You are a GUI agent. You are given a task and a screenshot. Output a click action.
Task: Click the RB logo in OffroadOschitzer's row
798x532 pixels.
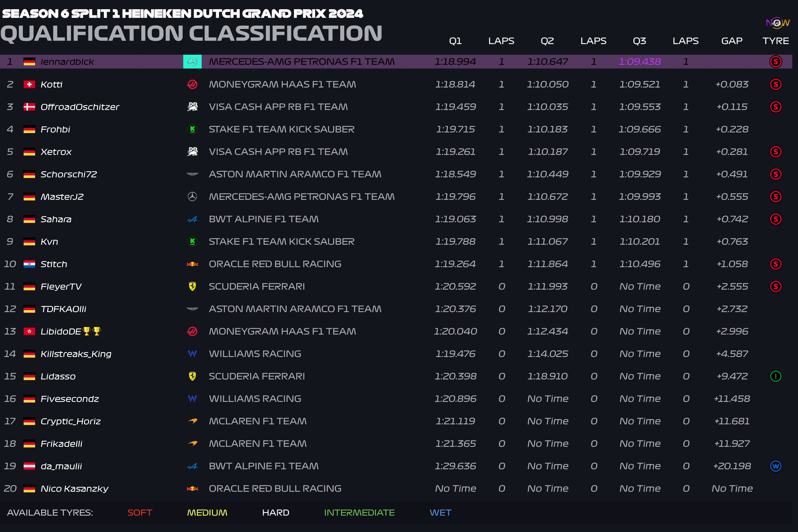[x=192, y=107]
